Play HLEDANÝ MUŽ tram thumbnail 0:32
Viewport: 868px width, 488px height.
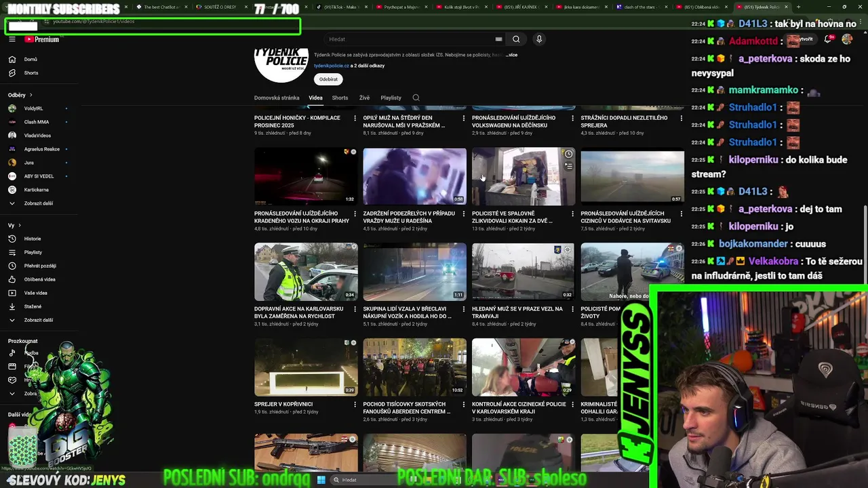coord(523,272)
